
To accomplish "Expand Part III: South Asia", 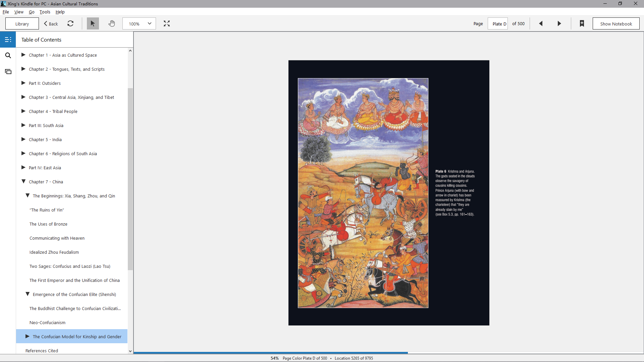I will 23,125.
